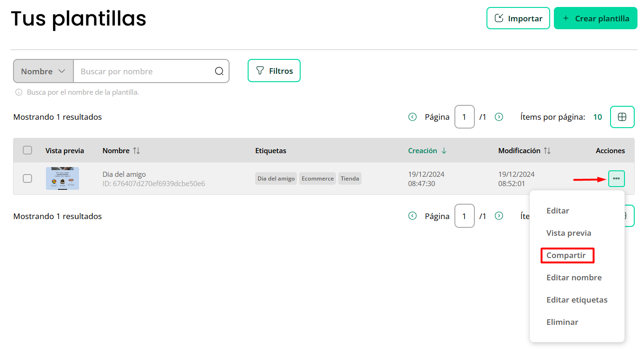Select the Dia del amigo row checkbox
The image size is (644, 349).
27,178
